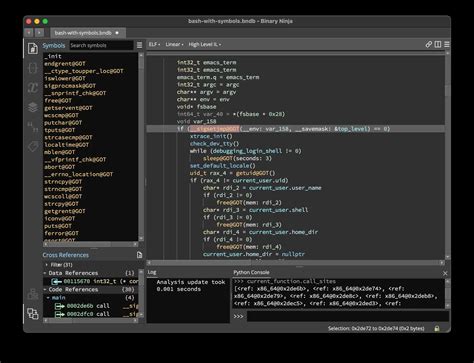Collapse the main function references node
This screenshot has height=363, width=474.
pyautogui.click(x=48, y=297)
